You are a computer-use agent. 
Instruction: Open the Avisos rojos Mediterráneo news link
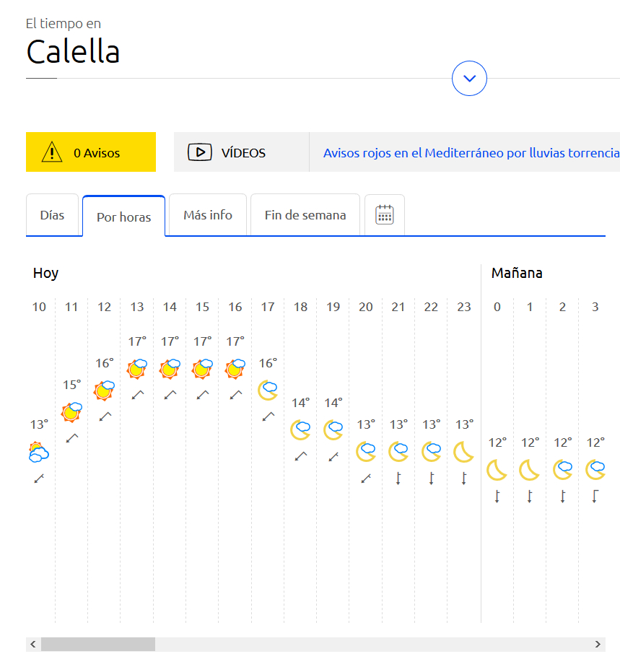click(471, 153)
